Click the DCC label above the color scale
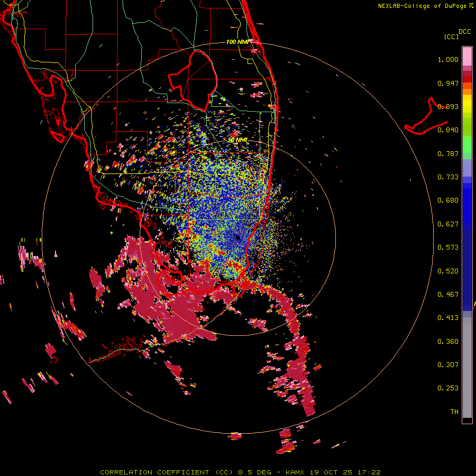Viewport: 476px width, 476px height. tap(464, 32)
